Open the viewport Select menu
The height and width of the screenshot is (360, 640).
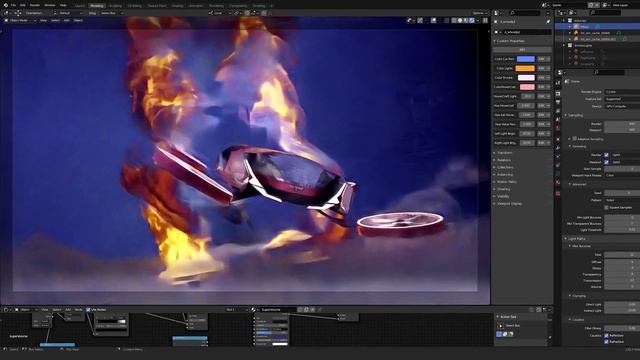click(x=56, y=20)
